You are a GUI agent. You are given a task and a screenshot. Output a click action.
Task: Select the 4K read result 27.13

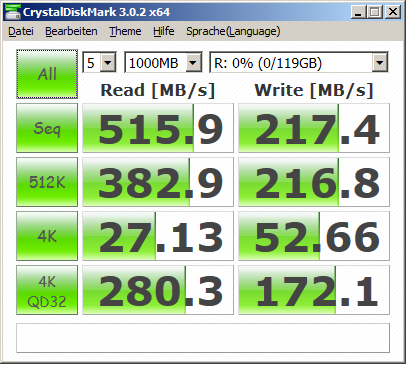tap(158, 236)
